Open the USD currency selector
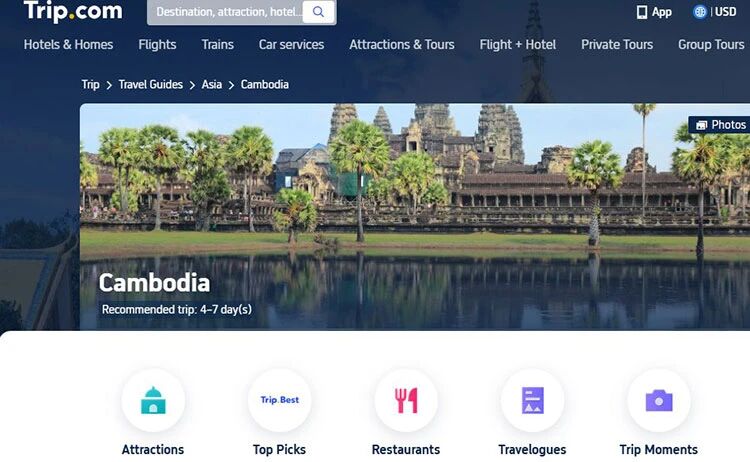The height and width of the screenshot is (462, 750). point(726,12)
